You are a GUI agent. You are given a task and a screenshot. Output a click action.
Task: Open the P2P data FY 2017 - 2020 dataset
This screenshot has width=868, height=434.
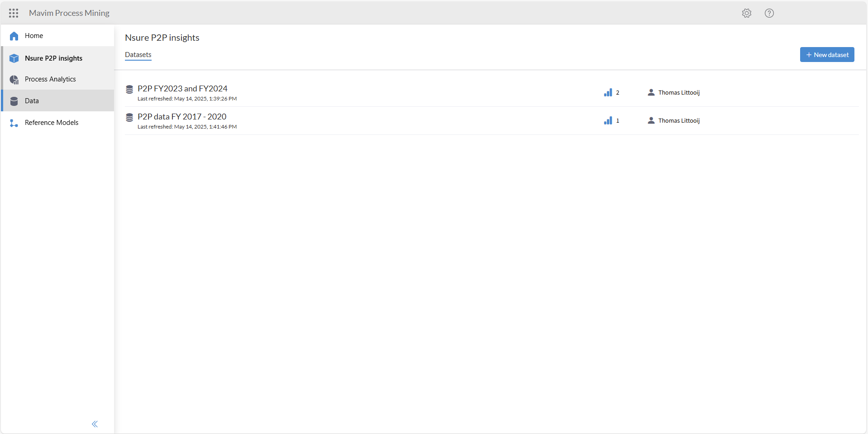[182, 117]
